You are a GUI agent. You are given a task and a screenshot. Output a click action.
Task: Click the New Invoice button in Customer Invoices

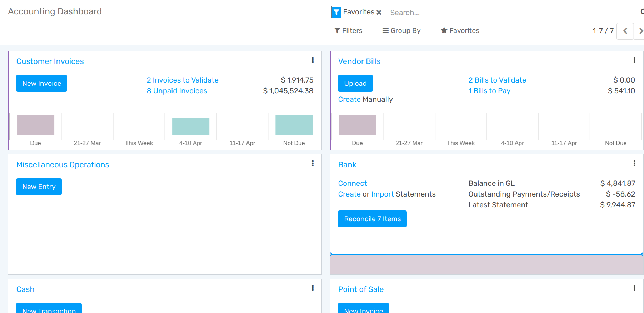click(x=41, y=83)
